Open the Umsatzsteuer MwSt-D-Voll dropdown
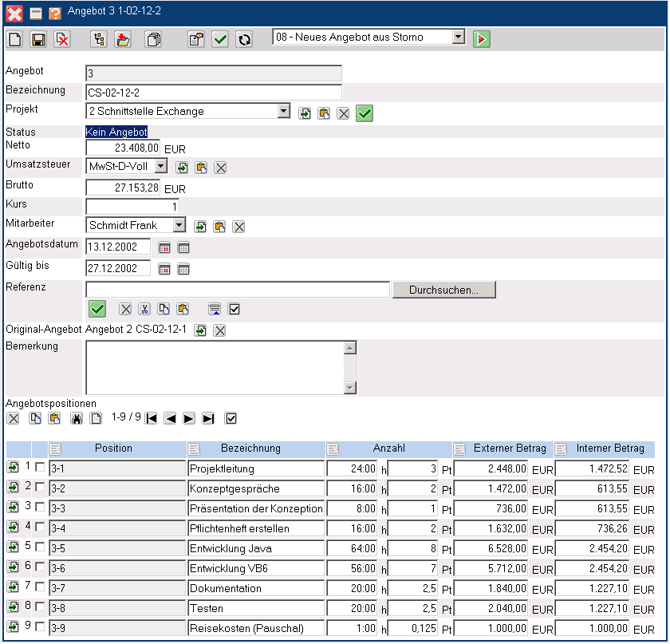 click(x=160, y=166)
